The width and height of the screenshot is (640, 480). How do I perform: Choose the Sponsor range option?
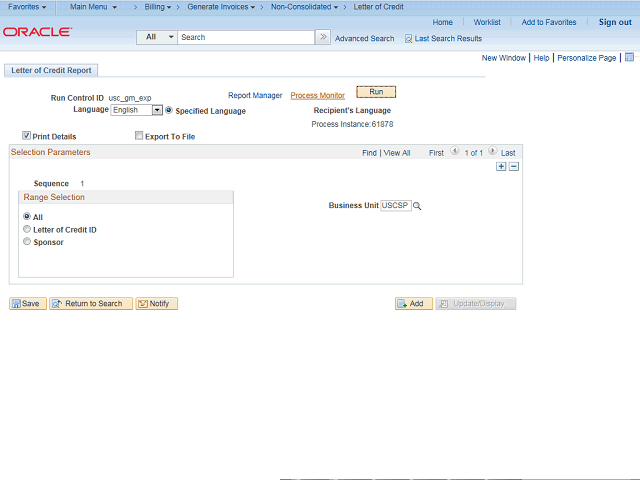click(27, 241)
